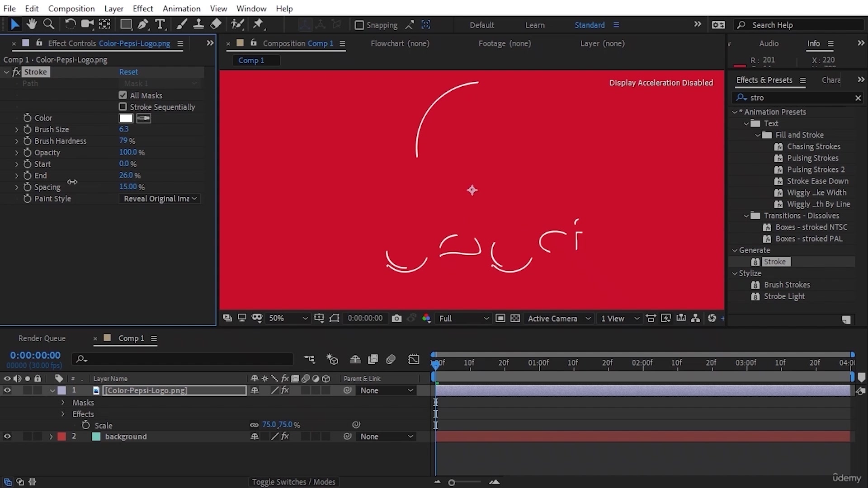Open the Composition Flowchart icon
The image size is (868, 488).
(696, 318)
